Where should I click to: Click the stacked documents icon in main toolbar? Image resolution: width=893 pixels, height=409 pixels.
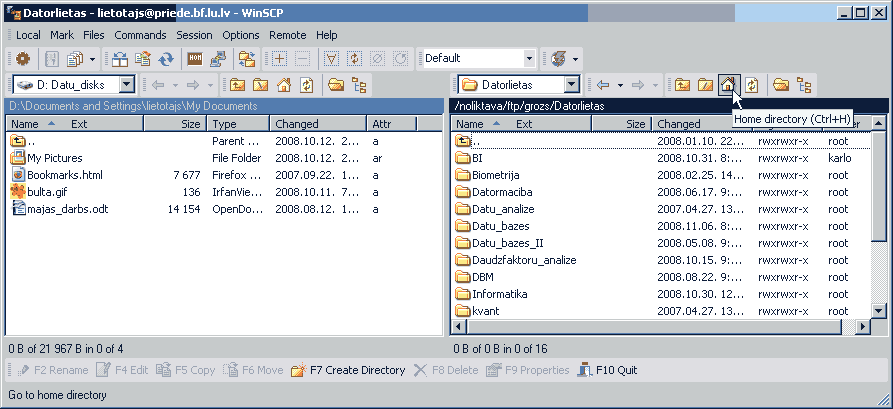tap(75, 58)
